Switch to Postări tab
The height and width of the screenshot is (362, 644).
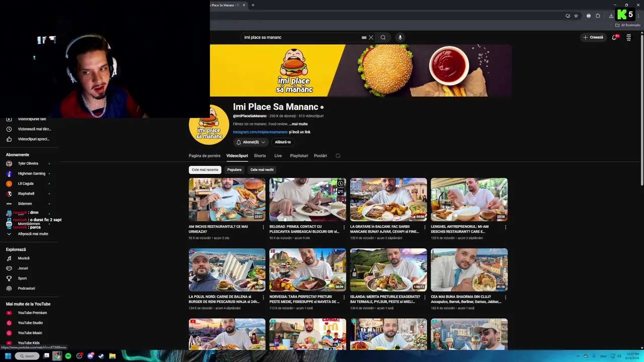tap(320, 156)
